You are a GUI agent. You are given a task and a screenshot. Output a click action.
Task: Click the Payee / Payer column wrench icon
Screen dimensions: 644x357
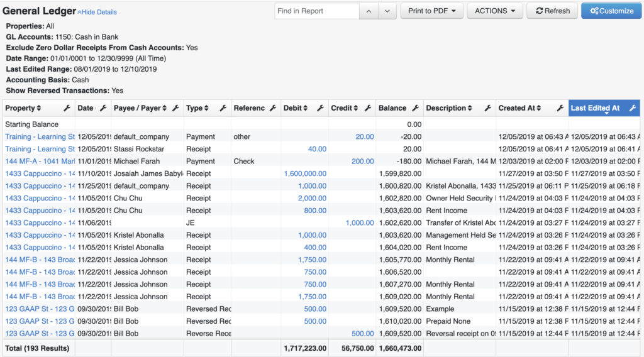coord(176,108)
